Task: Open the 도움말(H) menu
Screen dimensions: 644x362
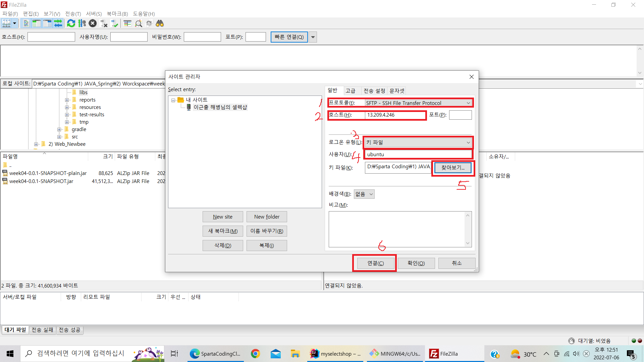Action: (x=144, y=14)
